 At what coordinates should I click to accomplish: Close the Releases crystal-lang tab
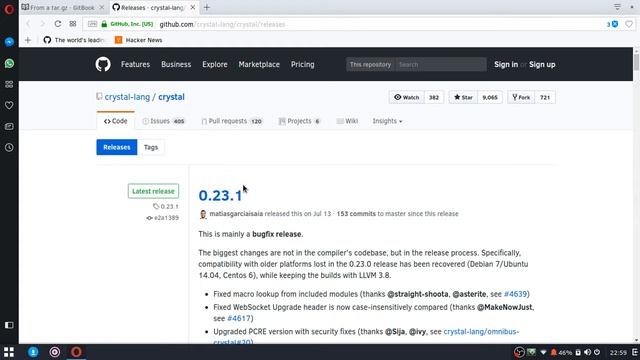(193, 7)
